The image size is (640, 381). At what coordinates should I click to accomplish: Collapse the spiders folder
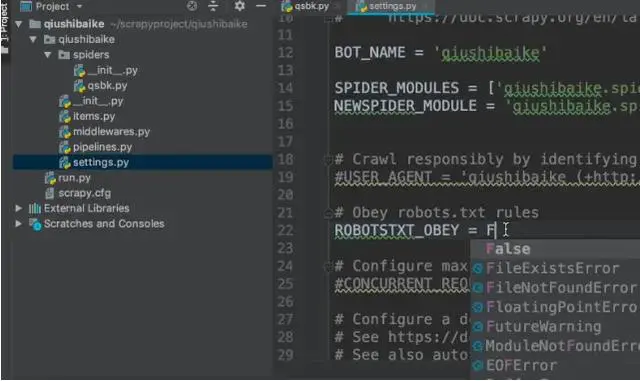(x=48, y=54)
